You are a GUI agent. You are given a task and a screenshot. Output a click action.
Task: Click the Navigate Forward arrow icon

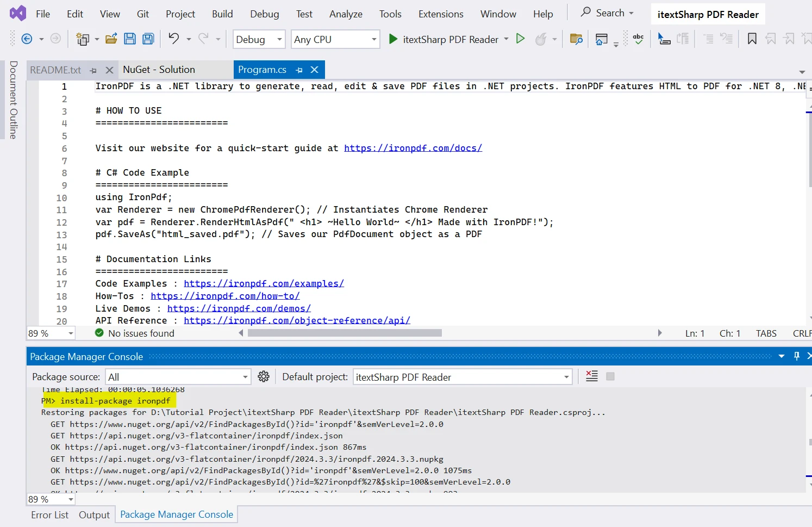[x=55, y=39]
